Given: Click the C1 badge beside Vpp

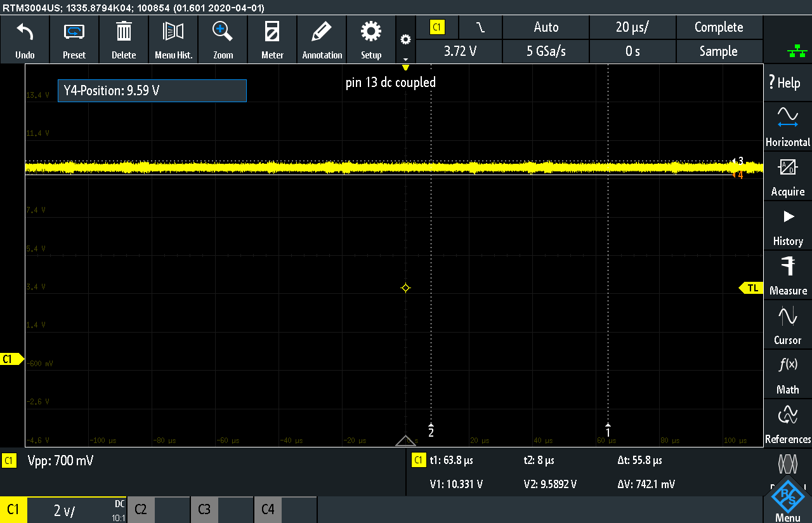Looking at the screenshot, I should [9, 461].
